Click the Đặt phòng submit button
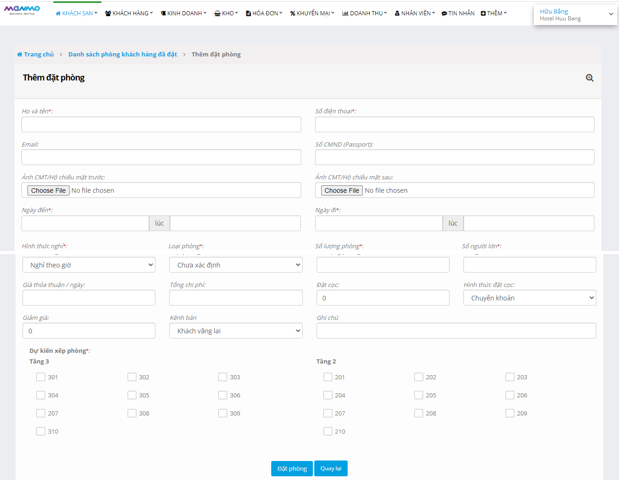Viewport: 619px width, 481px height. (292, 468)
